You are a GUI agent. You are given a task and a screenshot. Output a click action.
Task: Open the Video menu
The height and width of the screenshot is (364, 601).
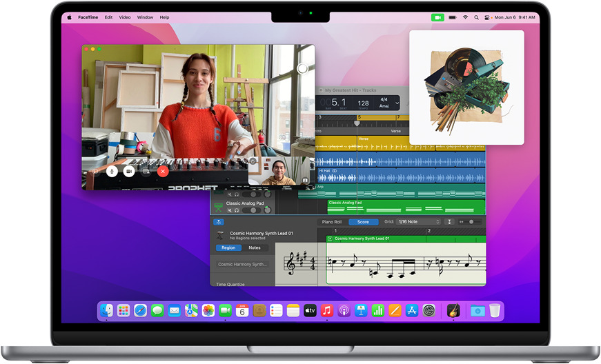125,17
